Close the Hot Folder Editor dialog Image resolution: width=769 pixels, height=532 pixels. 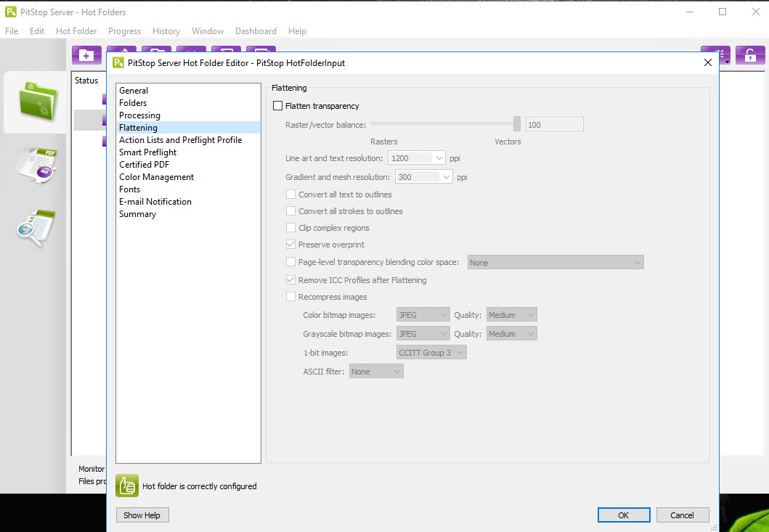708,62
